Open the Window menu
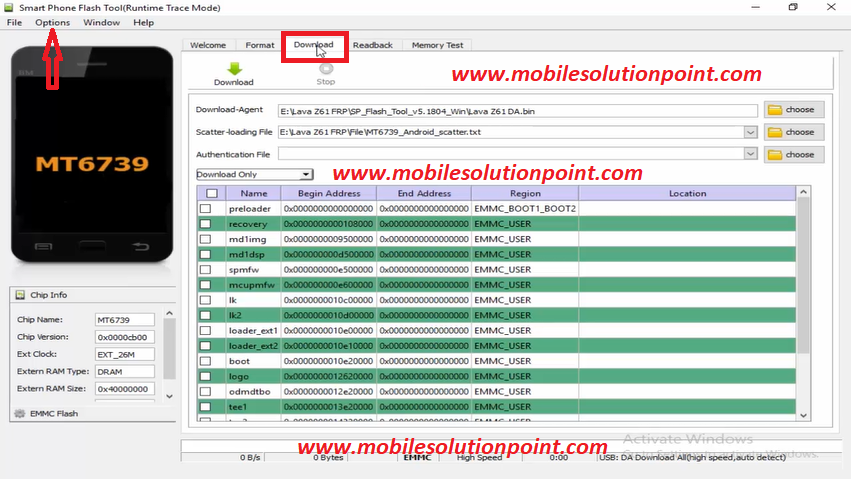 101,22
